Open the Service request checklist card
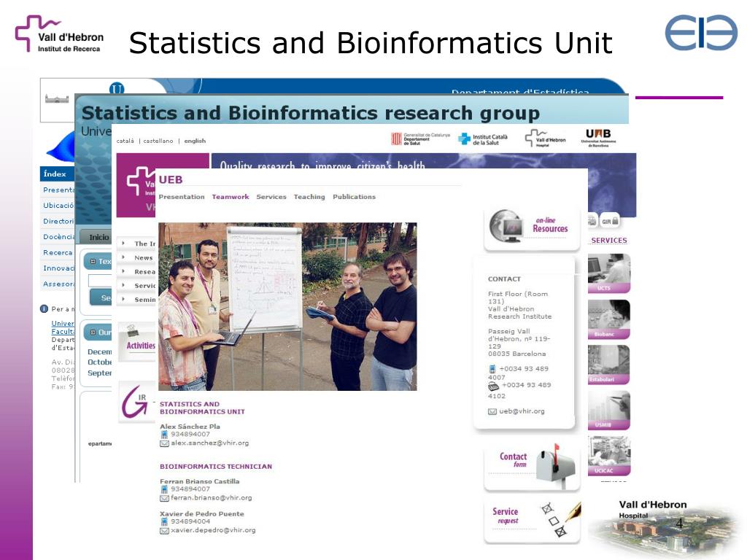Image resolution: width=747 pixels, height=560 pixels. 532,520
